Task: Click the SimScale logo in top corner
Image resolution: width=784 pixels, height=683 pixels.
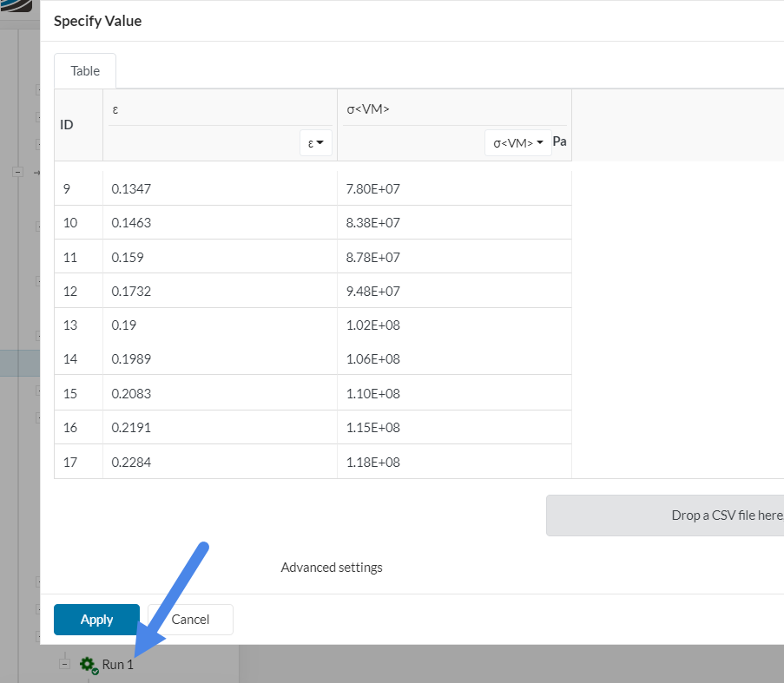Action: click(17, 5)
